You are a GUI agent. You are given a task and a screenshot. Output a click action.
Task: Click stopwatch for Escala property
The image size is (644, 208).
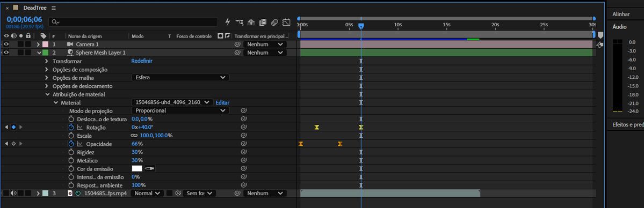click(71, 136)
